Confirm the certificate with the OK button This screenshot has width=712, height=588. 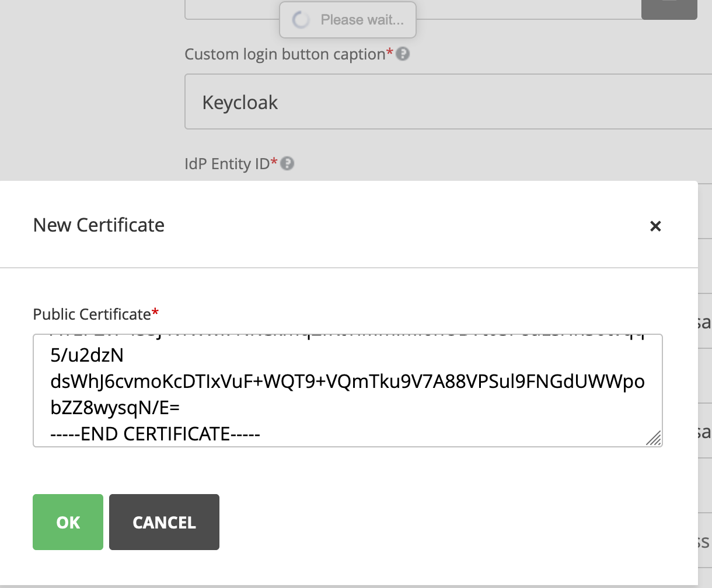68,522
